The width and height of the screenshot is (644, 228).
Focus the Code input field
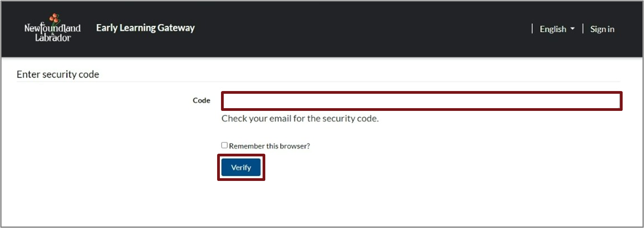click(421, 101)
